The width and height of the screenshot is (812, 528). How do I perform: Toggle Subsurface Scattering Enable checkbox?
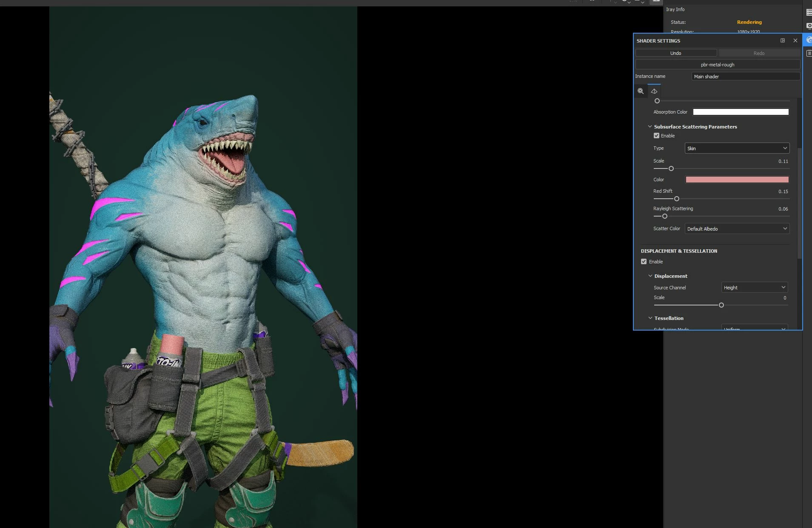[656, 136]
